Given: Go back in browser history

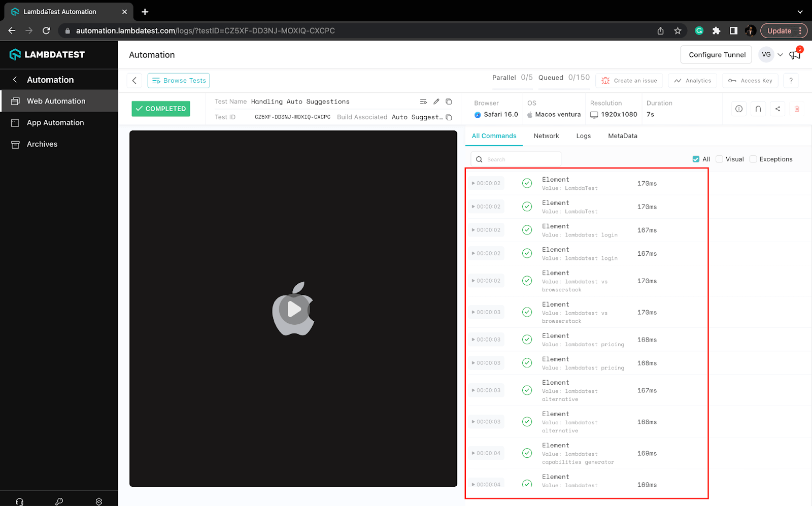Looking at the screenshot, I should tap(12, 30).
